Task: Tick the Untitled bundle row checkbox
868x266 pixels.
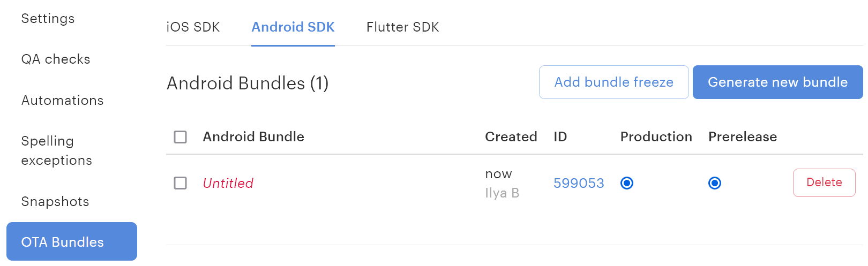Action: (x=181, y=183)
